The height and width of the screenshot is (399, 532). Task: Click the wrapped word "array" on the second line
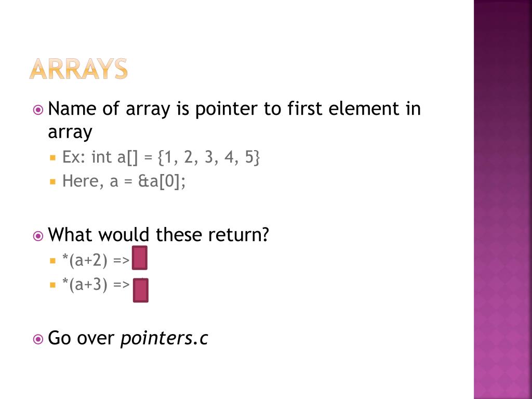coord(70,132)
